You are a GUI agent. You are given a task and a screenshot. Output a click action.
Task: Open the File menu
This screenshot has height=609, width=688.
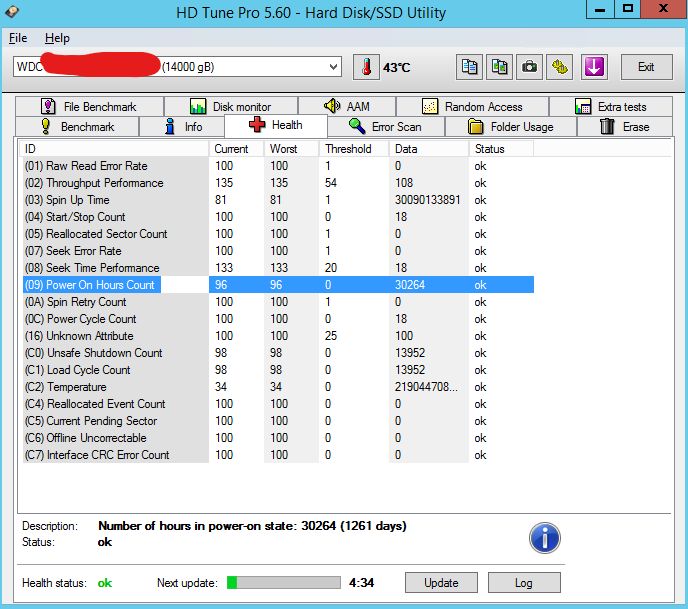point(18,38)
